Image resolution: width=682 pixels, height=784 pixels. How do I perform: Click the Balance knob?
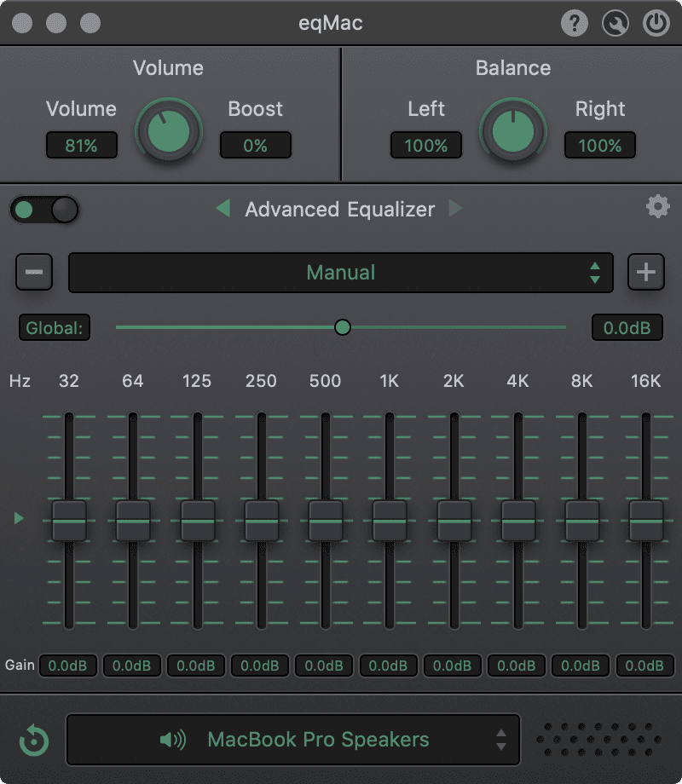tap(513, 132)
